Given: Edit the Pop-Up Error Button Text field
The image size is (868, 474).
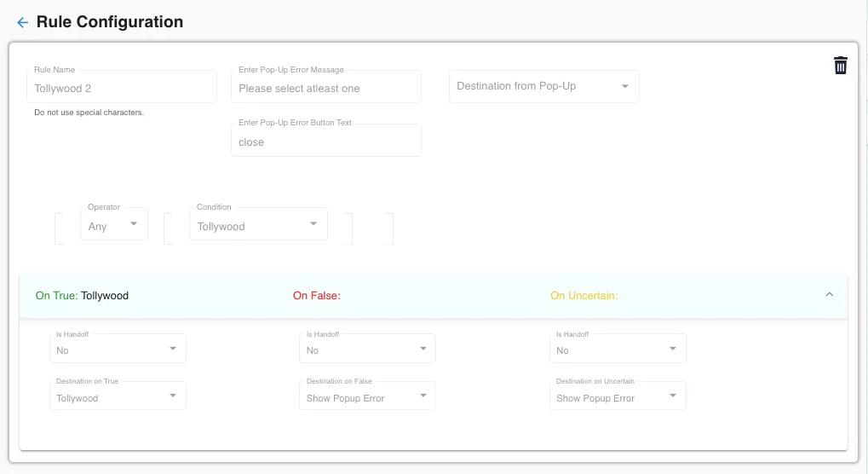Looking at the screenshot, I should (326, 140).
